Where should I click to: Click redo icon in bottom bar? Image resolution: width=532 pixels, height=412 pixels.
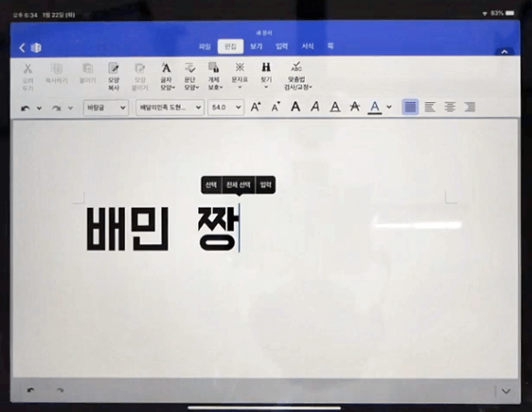(60, 391)
